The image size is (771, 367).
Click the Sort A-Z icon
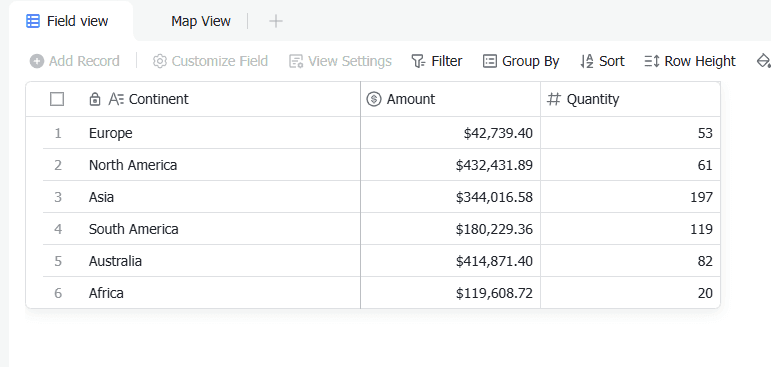coord(587,61)
